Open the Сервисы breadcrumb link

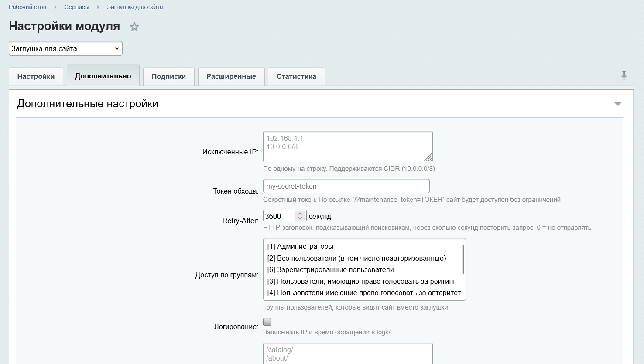click(x=77, y=7)
